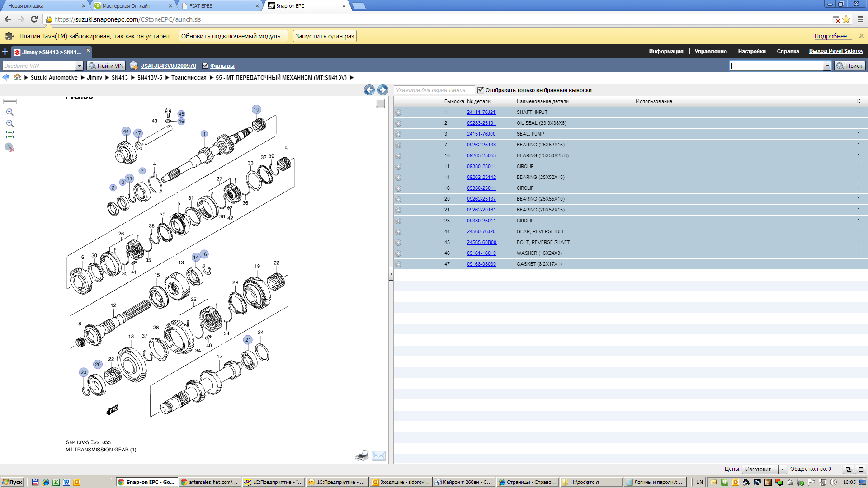Open the VIN entry dropdown arrow

[x=79, y=66]
